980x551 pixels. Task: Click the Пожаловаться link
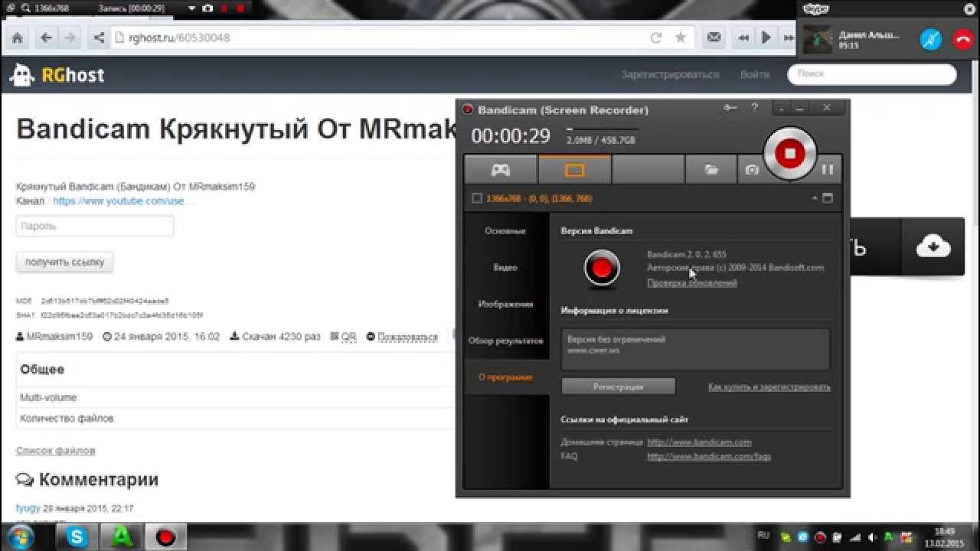407,337
